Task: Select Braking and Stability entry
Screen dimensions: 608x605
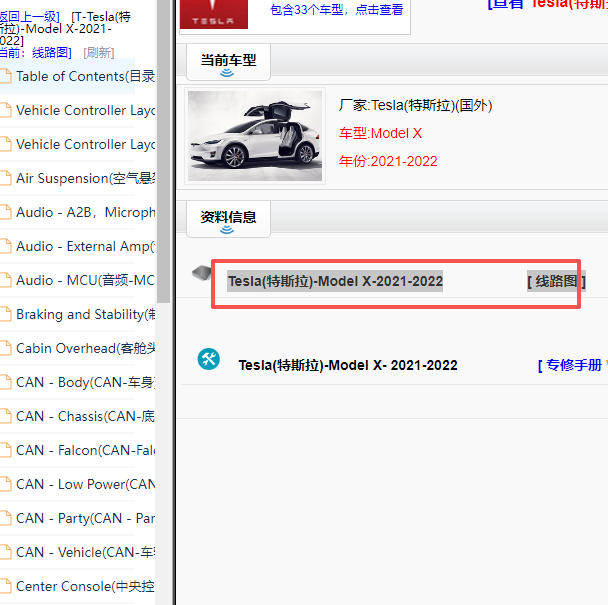Action: (85, 314)
